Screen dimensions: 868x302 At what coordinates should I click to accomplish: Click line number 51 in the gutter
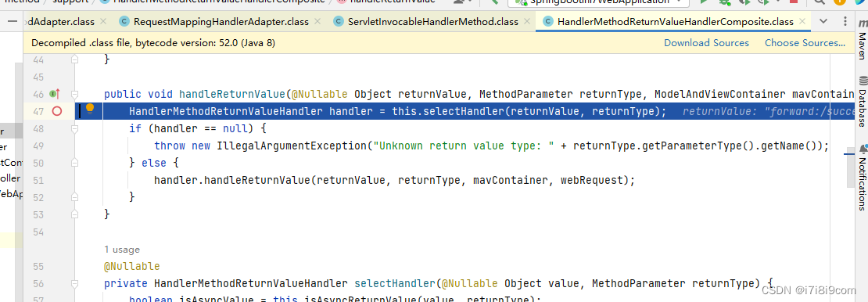(38, 180)
